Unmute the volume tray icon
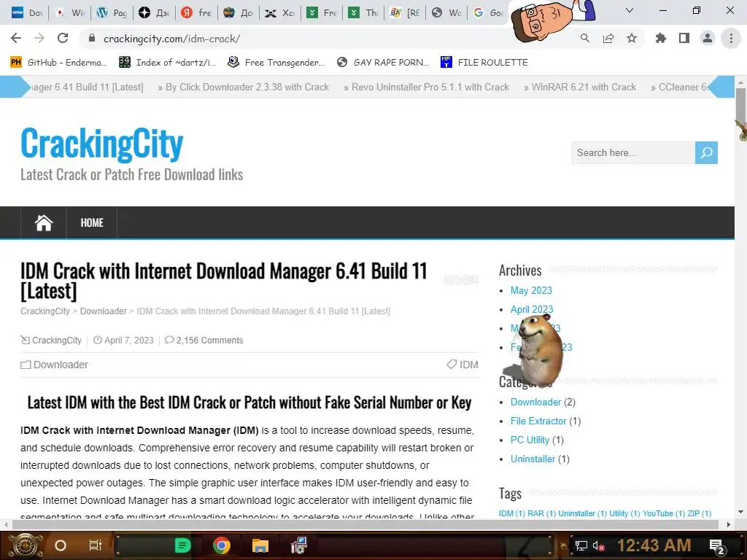This screenshot has height=560, width=747. click(598, 545)
